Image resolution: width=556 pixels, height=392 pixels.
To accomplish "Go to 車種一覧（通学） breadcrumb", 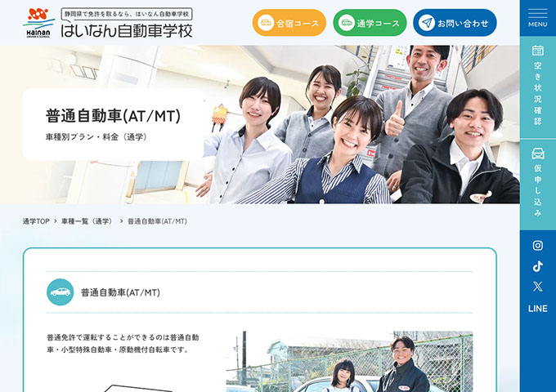I will 88,221.
